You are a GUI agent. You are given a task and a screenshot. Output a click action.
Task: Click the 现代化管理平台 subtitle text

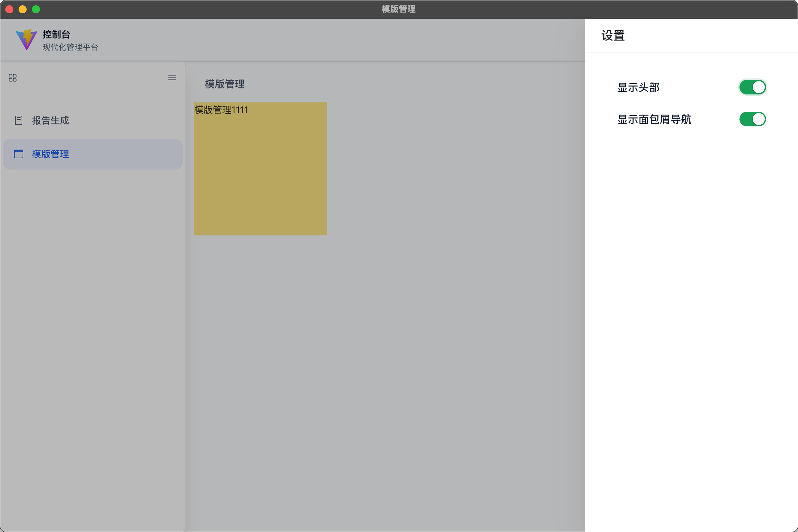[x=70, y=47]
